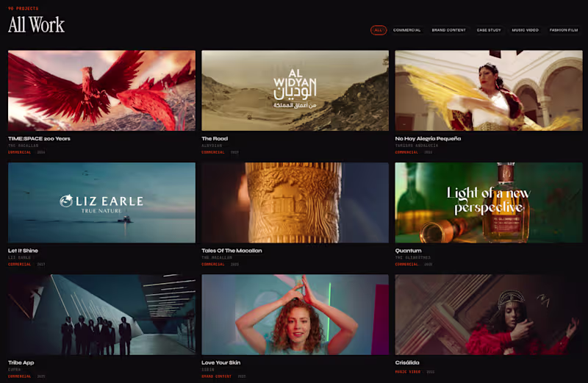Open the golden carved cup thumbnail

tap(295, 203)
